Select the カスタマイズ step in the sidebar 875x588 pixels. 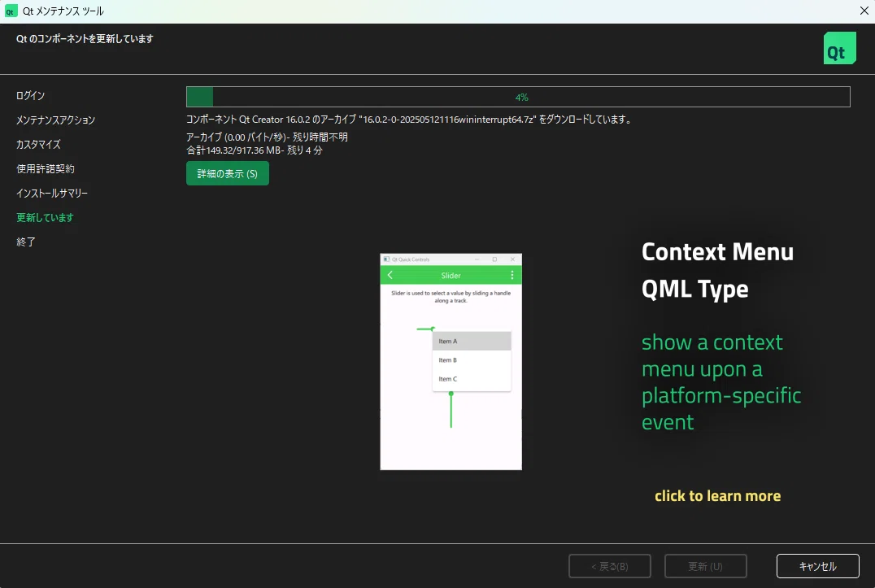click(38, 145)
